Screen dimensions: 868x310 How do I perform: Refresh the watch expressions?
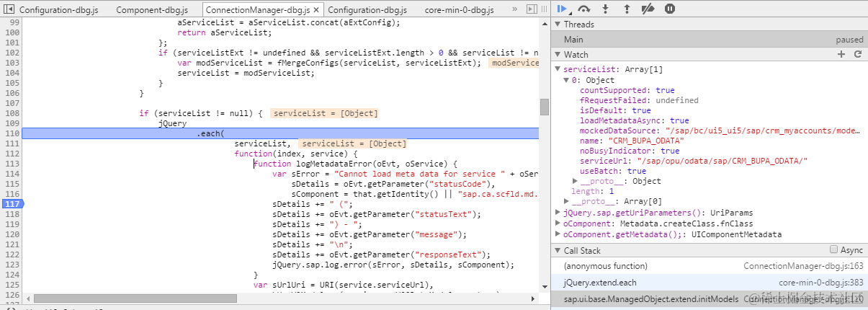point(858,55)
